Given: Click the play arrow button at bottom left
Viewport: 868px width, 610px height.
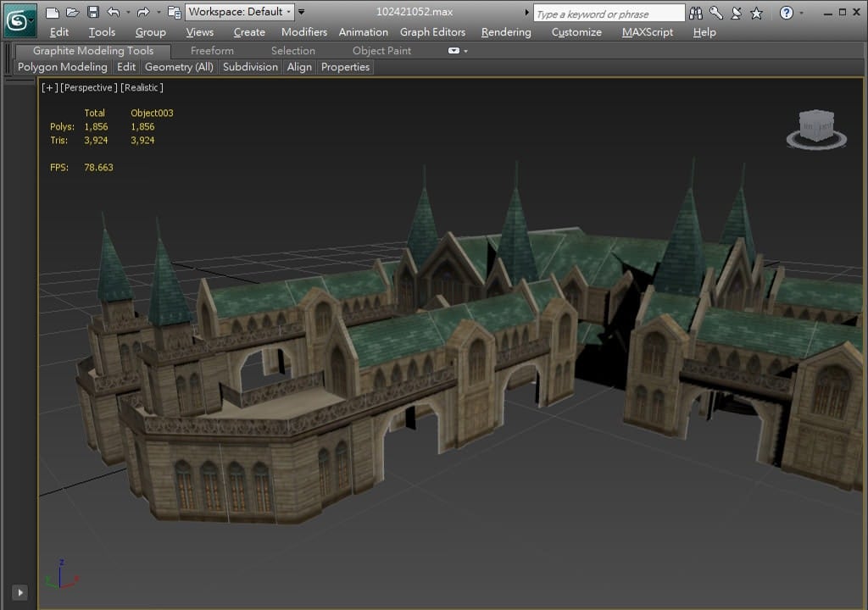Looking at the screenshot, I should [19, 593].
